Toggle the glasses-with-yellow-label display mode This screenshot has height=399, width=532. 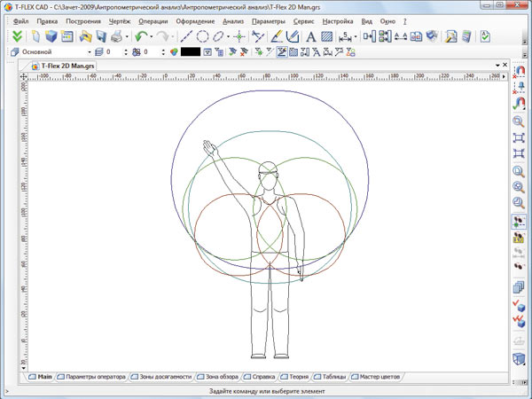pos(519,238)
